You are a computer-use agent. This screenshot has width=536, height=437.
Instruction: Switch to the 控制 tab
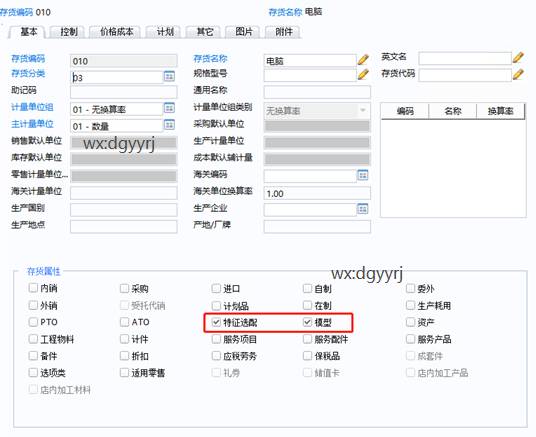pyautogui.click(x=69, y=32)
